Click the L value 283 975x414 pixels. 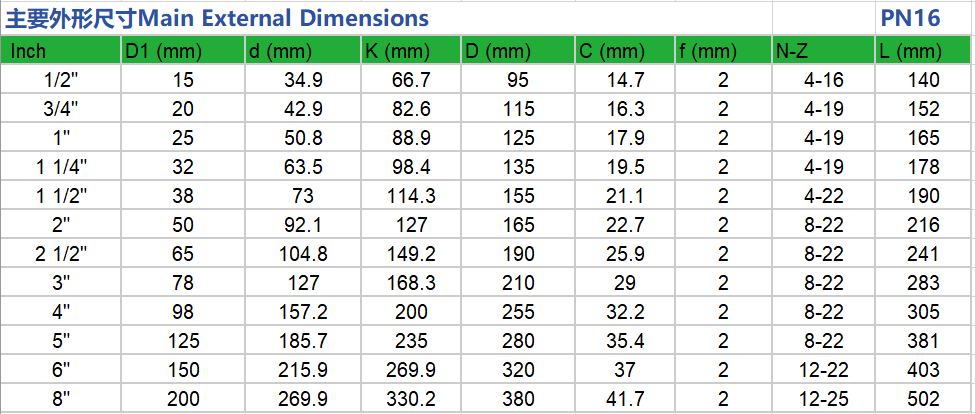(x=923, y=283)
